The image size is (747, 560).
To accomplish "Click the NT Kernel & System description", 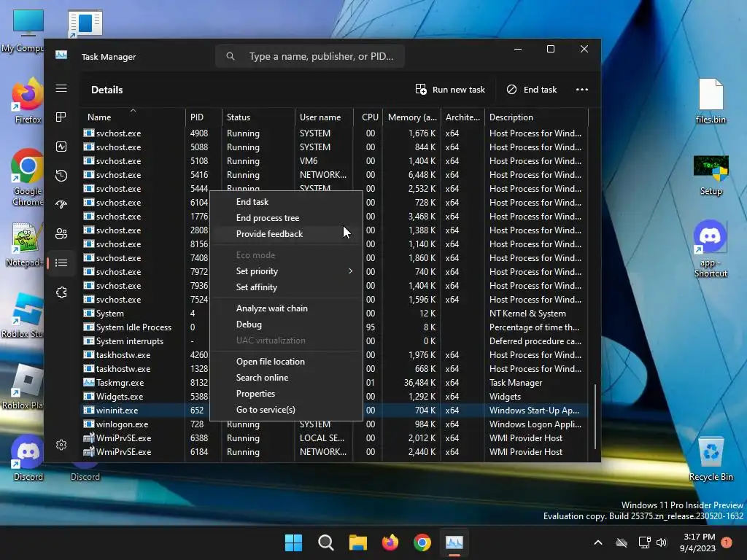I will [527, 314].
